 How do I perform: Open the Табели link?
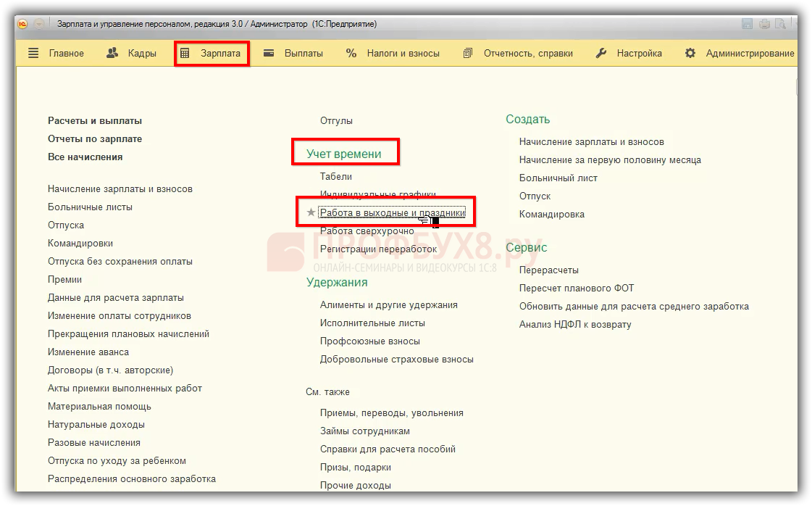[336, 176]
